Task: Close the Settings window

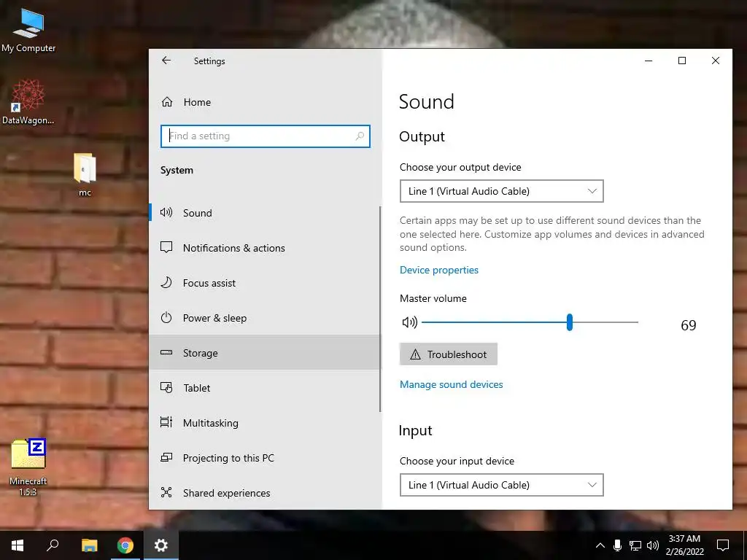Action: 715,61
